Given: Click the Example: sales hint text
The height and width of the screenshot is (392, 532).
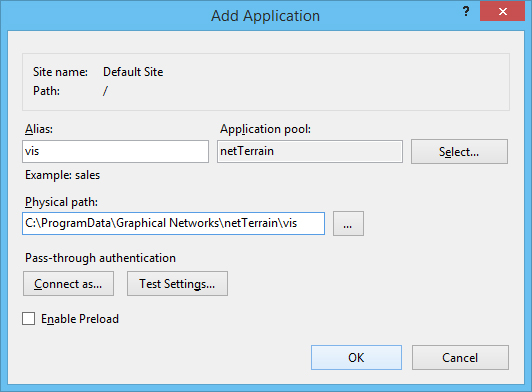Looking at the screenshot, I should tap(62, 175).
